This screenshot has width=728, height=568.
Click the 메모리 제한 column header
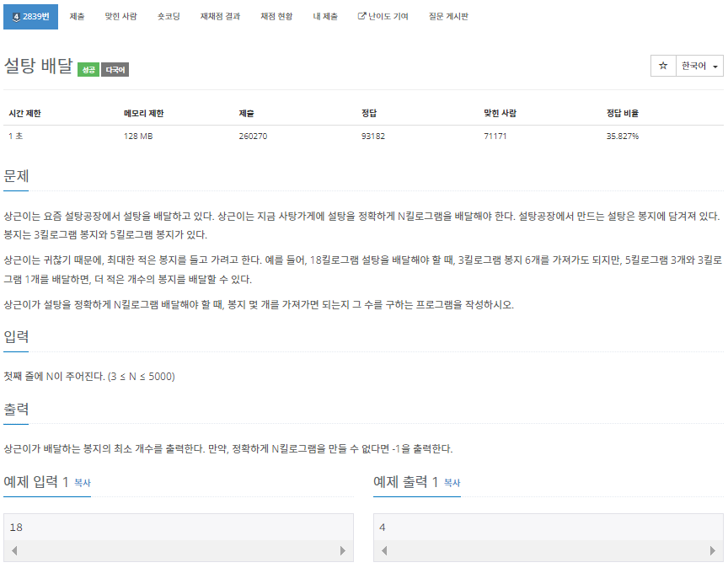click(x=143, y=113)
